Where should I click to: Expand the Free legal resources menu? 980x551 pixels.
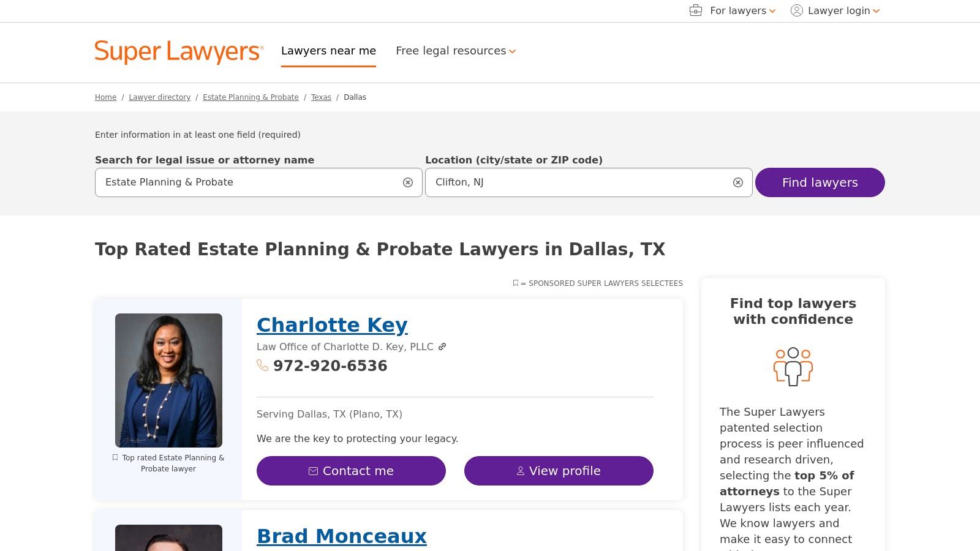click(455, 51)
